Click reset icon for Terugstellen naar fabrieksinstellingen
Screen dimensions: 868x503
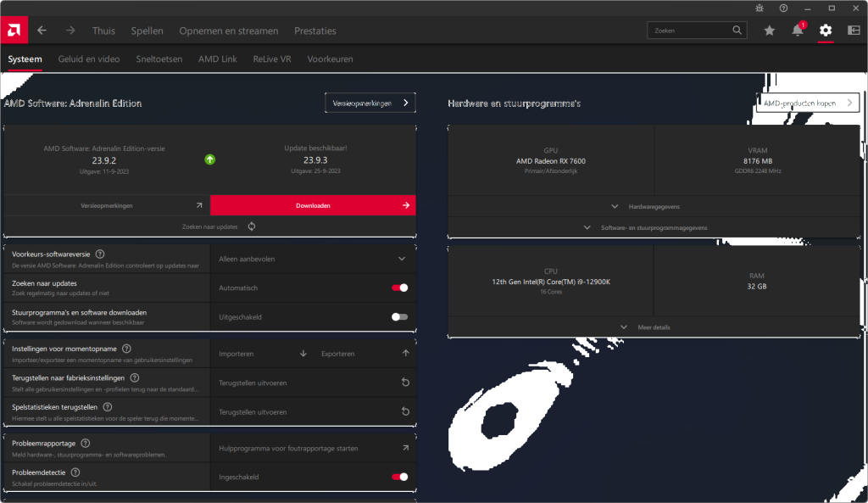click(x=405, y=383)
